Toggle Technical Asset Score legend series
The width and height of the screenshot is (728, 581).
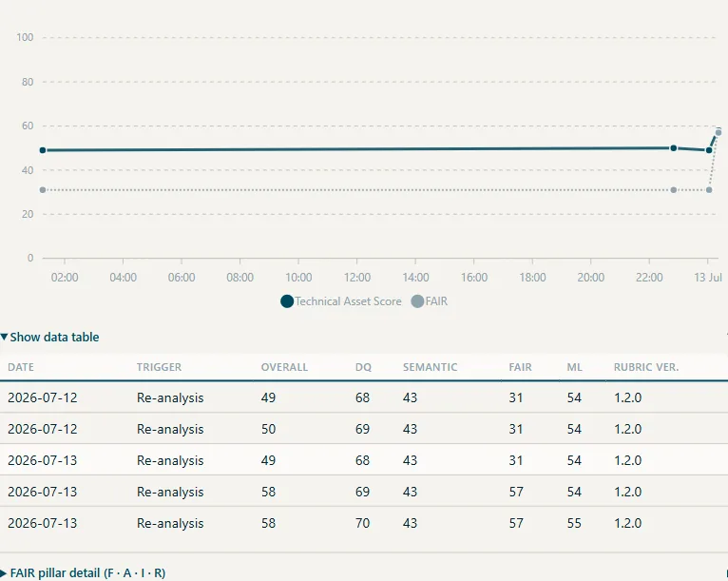pyautogui.click(x=341, y=301)
